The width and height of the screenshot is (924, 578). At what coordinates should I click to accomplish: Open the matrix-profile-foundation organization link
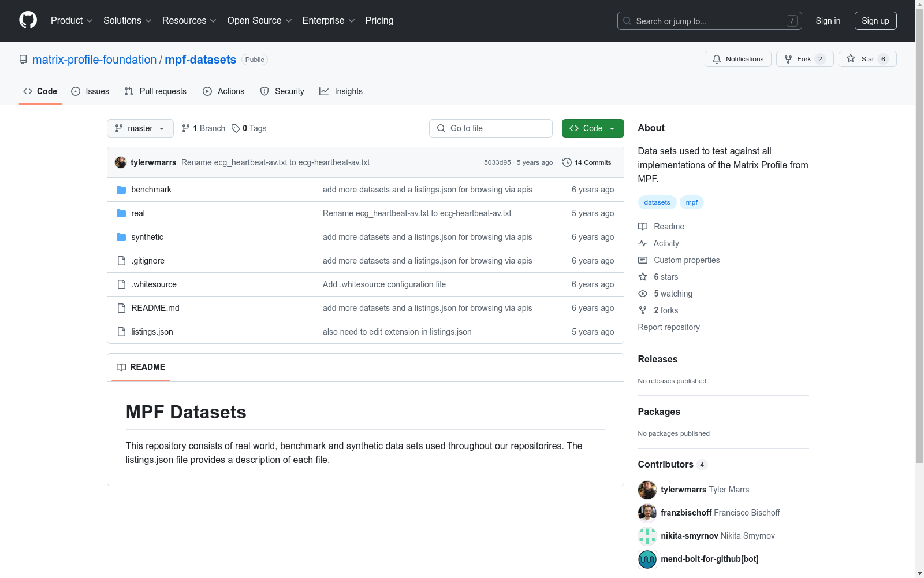[x=95, y=60]
